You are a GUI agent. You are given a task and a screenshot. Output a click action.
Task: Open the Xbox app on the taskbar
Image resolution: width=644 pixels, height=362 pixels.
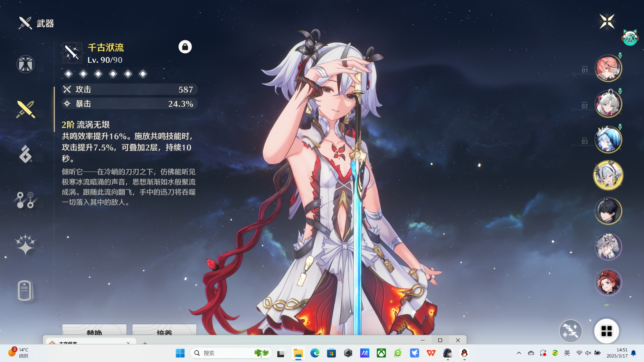pyautogui.click(x=381, y=353)
